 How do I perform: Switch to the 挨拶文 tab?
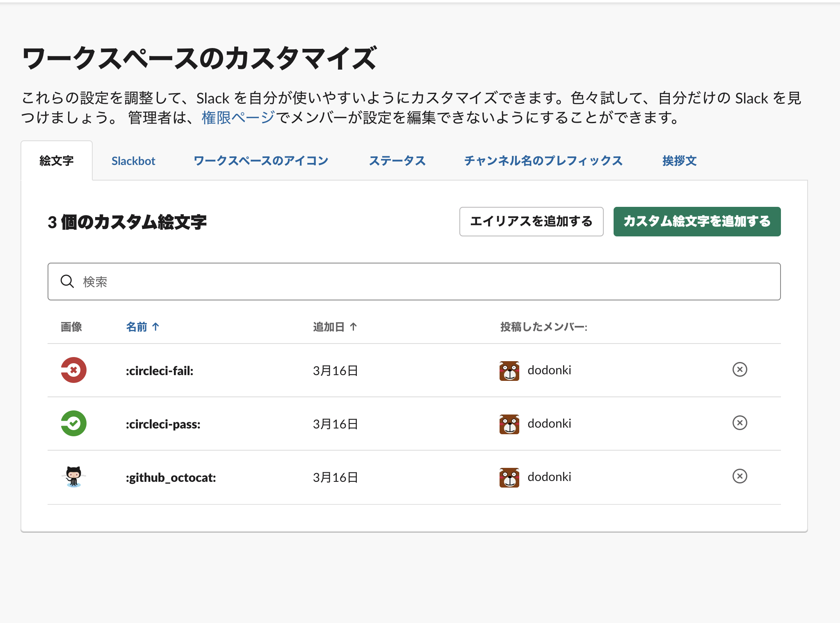point(679,161)
